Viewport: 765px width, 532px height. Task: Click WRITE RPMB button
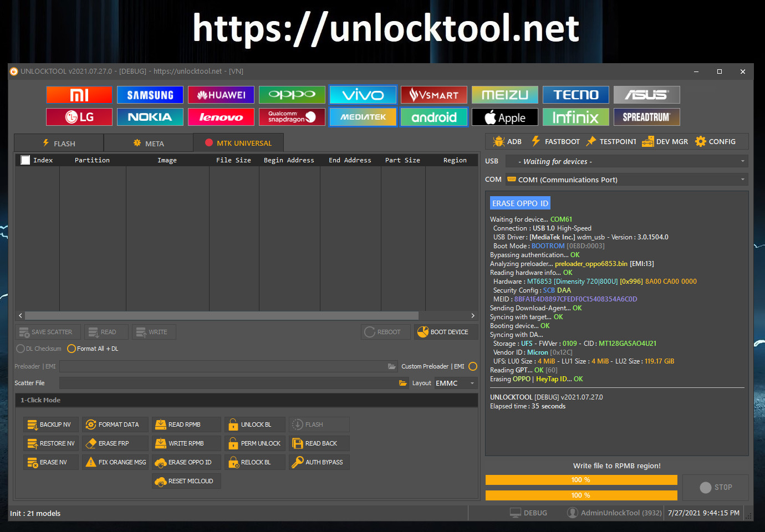(x=186, y=443)
